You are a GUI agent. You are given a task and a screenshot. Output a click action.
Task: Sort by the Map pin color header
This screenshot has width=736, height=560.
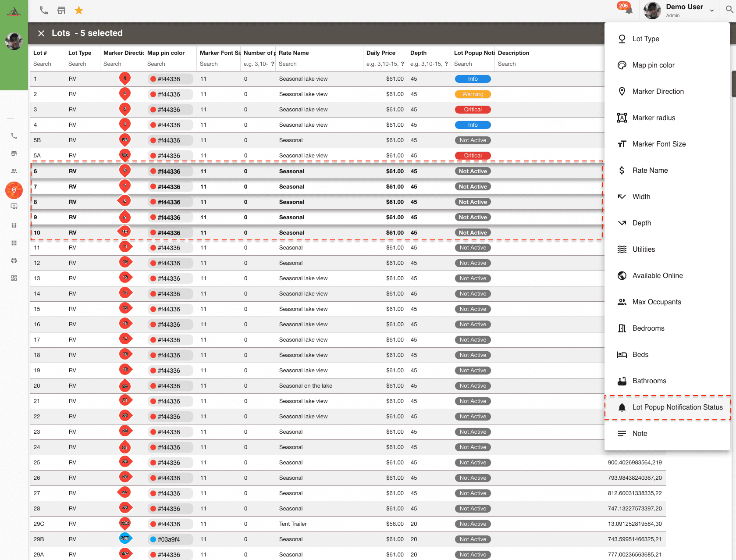pyautogui.click(x=166, y=53)
